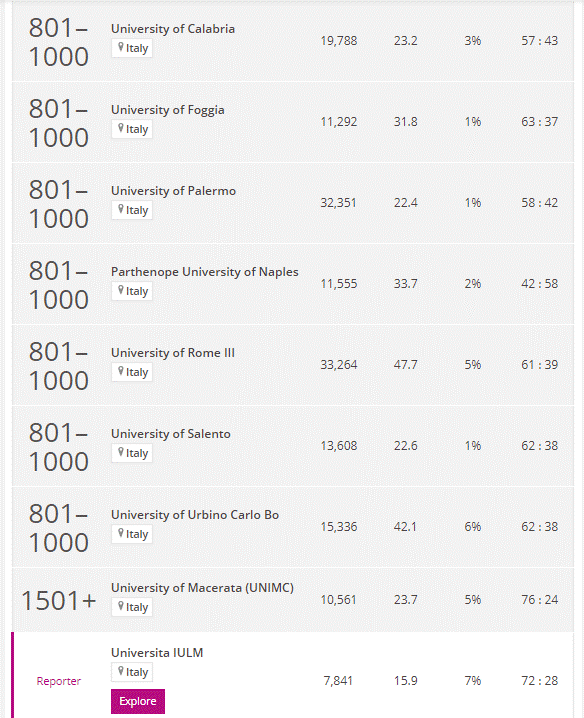
Task: Click location pin under Urbino Carlo Bo
Action: (x=121, y=533)
